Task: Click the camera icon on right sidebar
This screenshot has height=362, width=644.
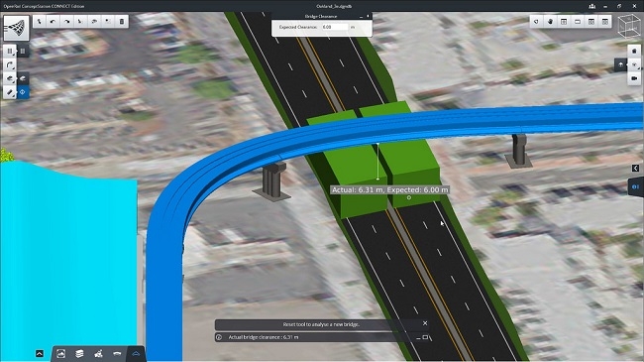Action: (x=634, y=78)
